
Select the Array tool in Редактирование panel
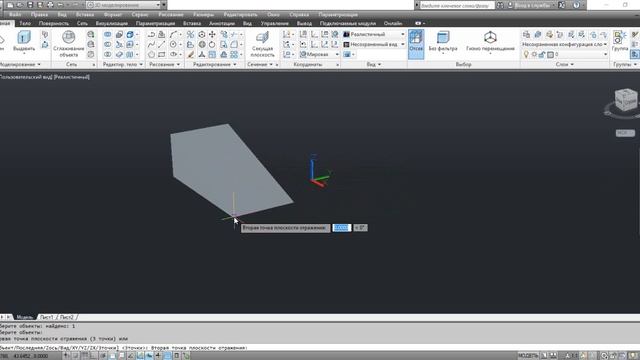pyautogui.click(x=234, y=54)
